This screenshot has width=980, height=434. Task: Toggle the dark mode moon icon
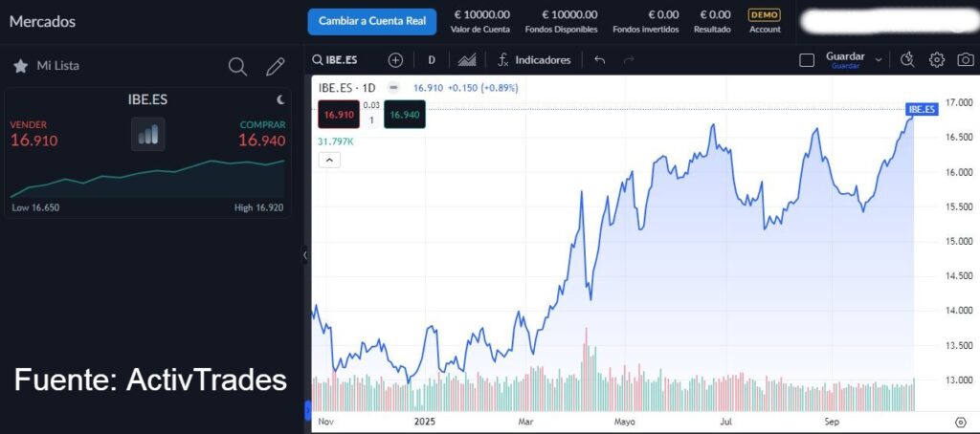coord(280,98)
